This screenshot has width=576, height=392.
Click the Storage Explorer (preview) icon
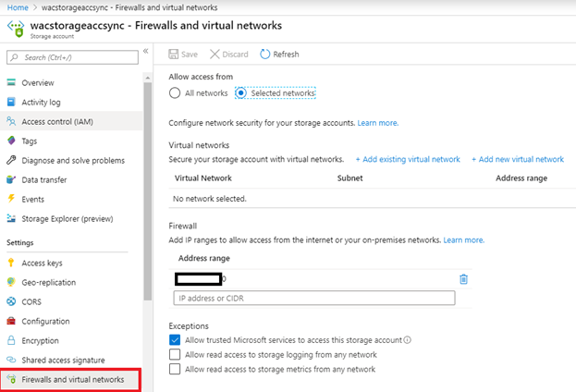click(11, 218)
